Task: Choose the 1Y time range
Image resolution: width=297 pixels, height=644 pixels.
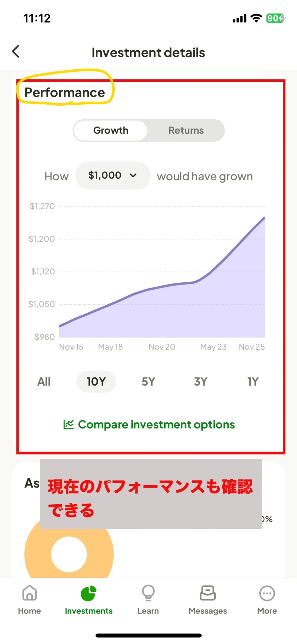Action: click(x=253, y=382)
